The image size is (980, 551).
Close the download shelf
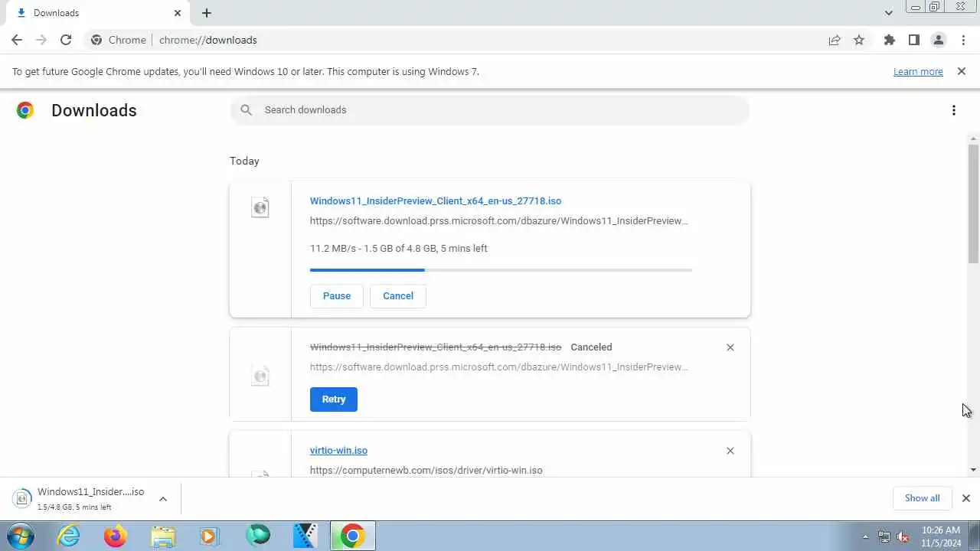966,498
